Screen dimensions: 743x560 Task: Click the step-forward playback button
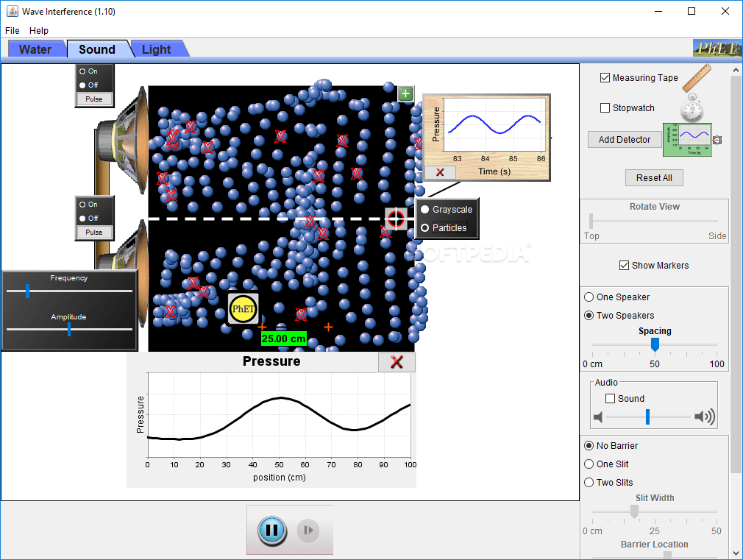click(x=308, y=530)
